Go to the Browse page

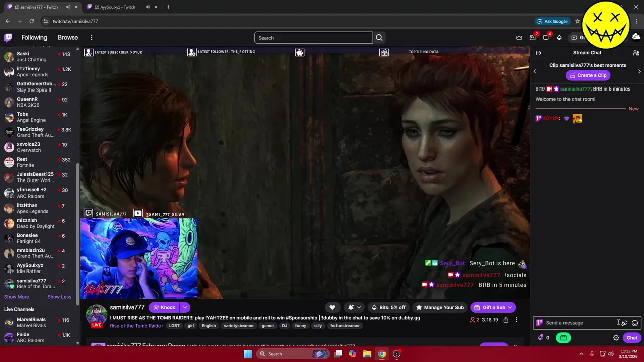point(68,38)
